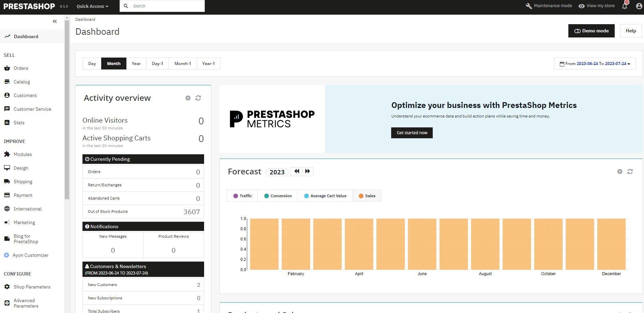Refresh the Activity overview panel

pyautogui.click(x=198, y=98)
